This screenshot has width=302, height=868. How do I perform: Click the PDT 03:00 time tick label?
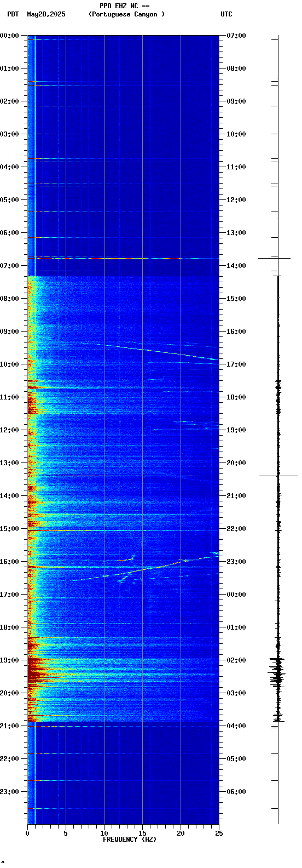point(10,134)
